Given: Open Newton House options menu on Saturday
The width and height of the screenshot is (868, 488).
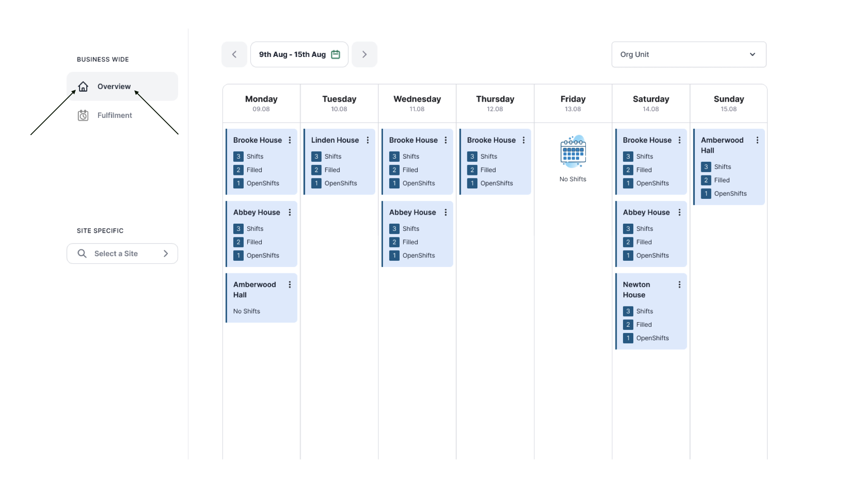Looking at the screenshot, I should pos(679,285).
